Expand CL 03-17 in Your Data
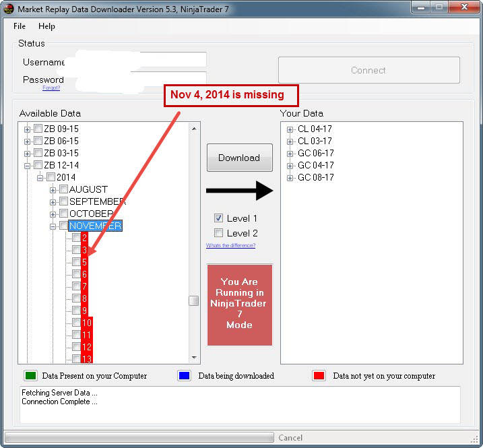 click(290, 141)
